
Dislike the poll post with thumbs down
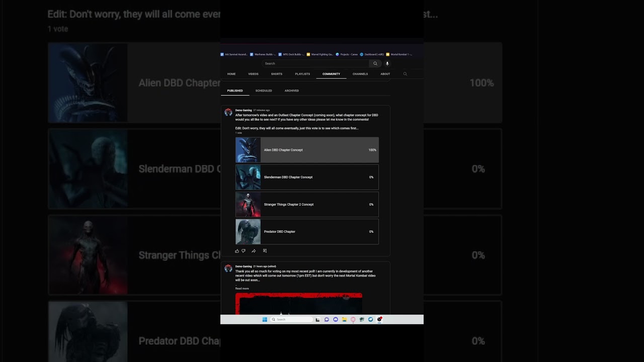tap(244, 250)
